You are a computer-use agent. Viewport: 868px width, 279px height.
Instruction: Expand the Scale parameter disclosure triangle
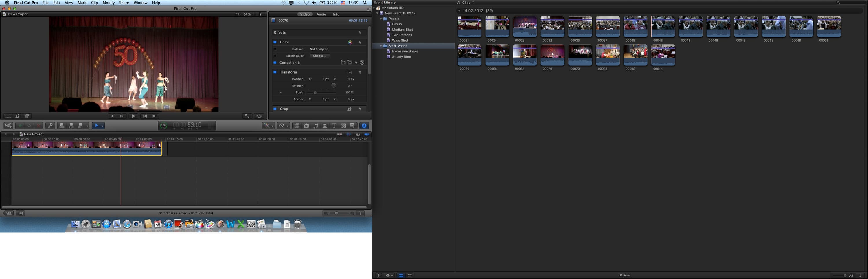tap(280, 93)
